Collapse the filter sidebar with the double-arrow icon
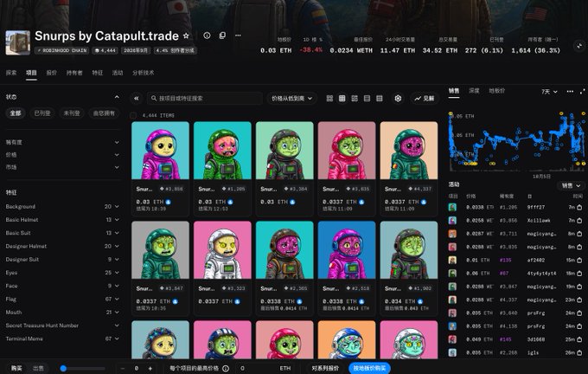The height and width of the screenshot is (374, 588). coord(136,99)
